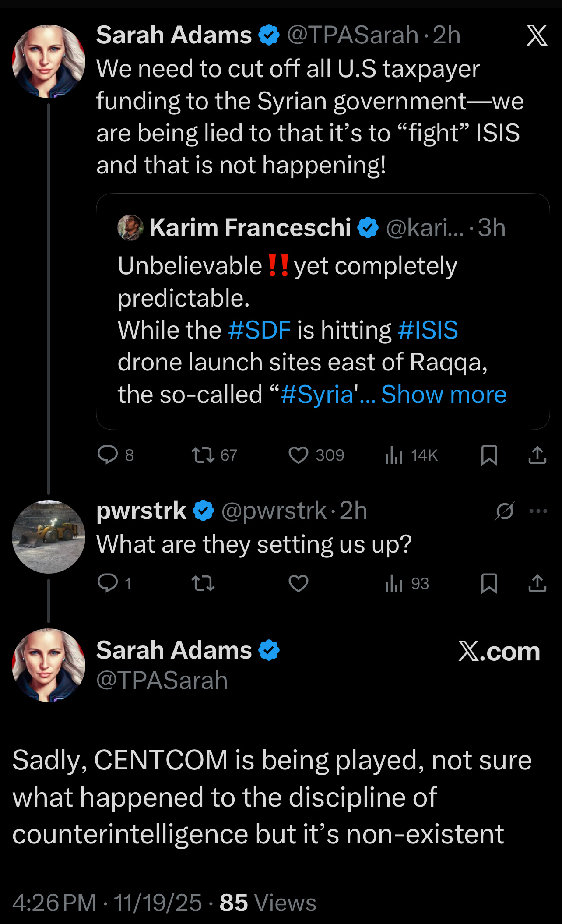Open Karim Franceschi's quoted post avatar
The image size is (562, 924).
click(x=130, y=228)
